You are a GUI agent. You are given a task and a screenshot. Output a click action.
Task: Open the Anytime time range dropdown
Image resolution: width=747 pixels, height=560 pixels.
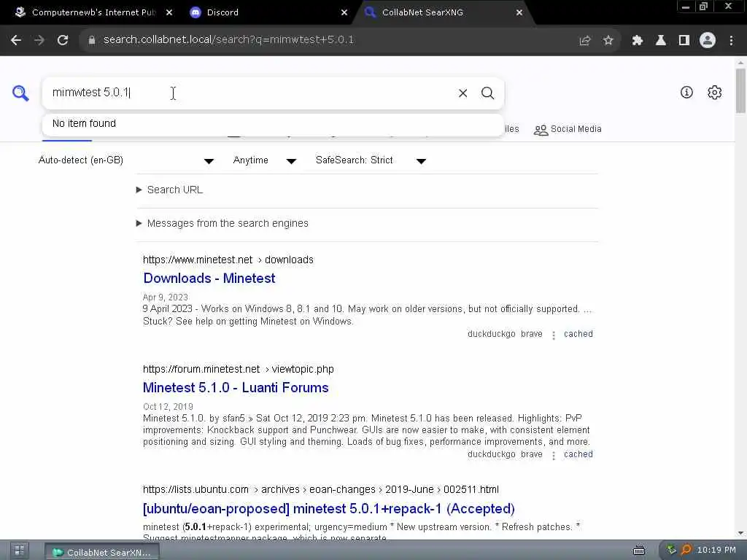[x=265, y=160]
